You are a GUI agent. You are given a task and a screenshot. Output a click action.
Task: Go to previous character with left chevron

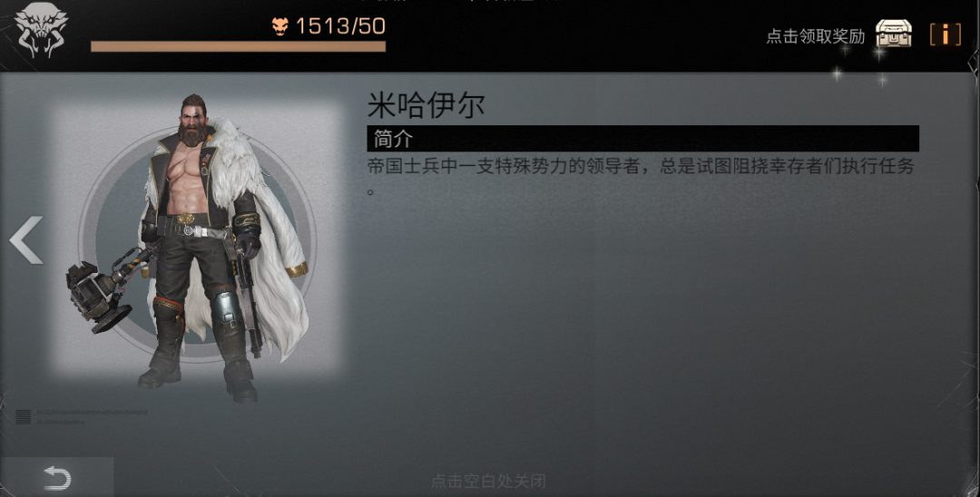click(x=26, y=239)
